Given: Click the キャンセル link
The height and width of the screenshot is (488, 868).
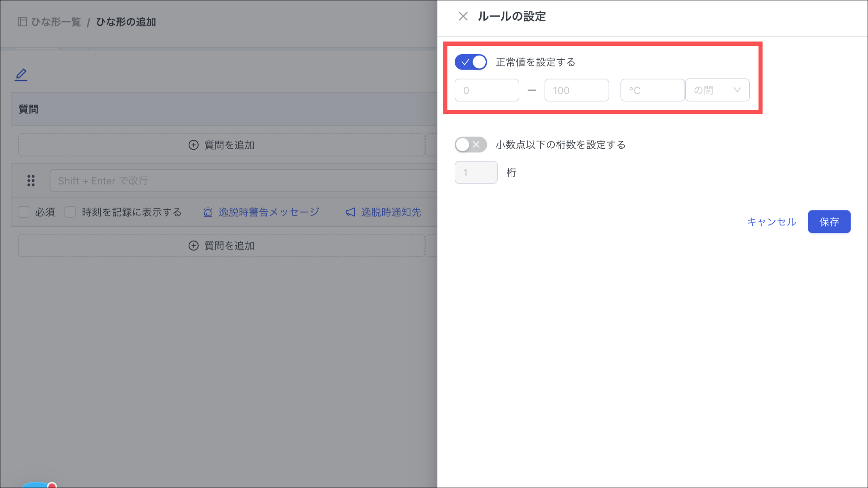Looking at the screenshot, I should (771, 222).
